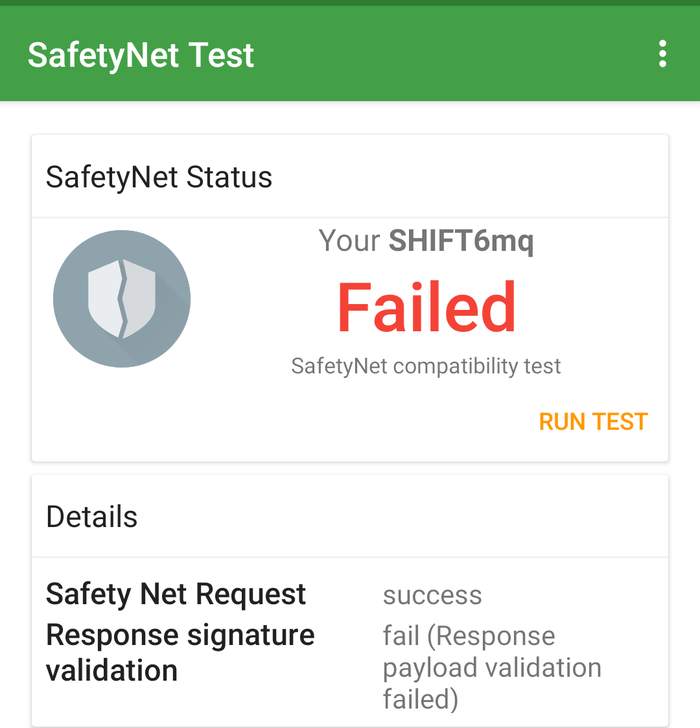The height and width of the screenshot is (728, 700).
Task: Click the SHIFT6mq device name
Action: point(461,241)
